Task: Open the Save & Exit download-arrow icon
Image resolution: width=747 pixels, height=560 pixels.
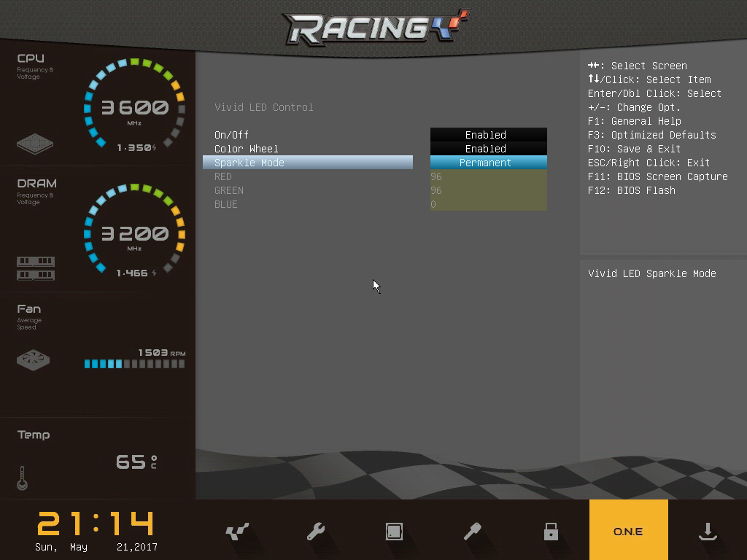Action: 707,532
